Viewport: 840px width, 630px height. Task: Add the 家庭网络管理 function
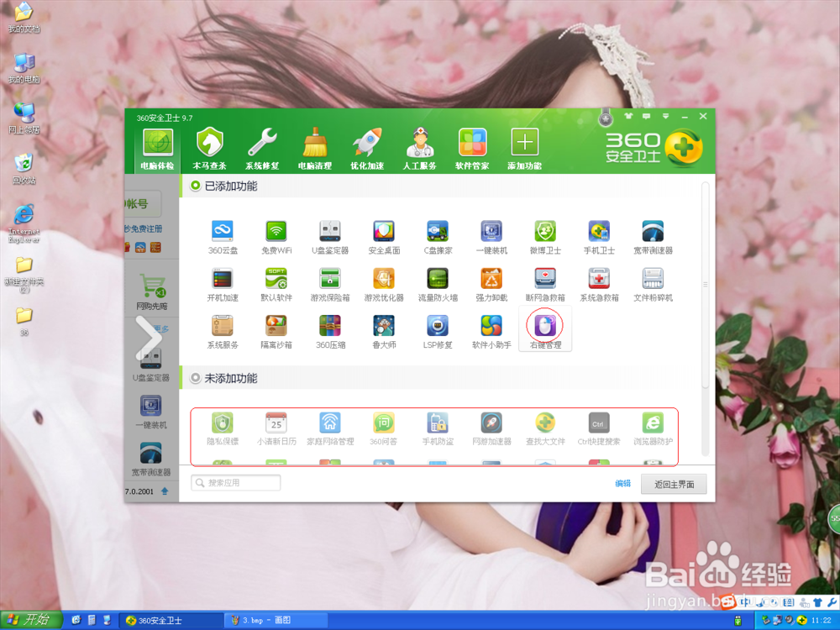pos(330,428)
